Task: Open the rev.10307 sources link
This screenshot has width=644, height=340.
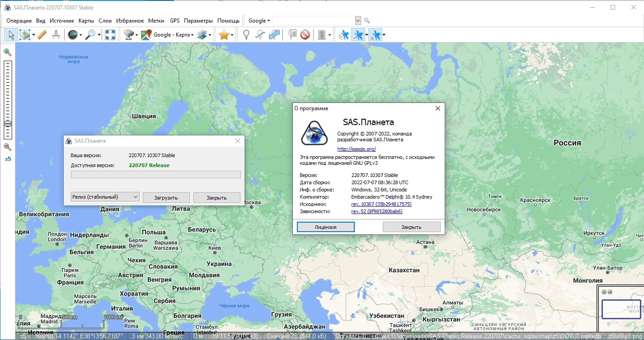Action: [381, 204]
